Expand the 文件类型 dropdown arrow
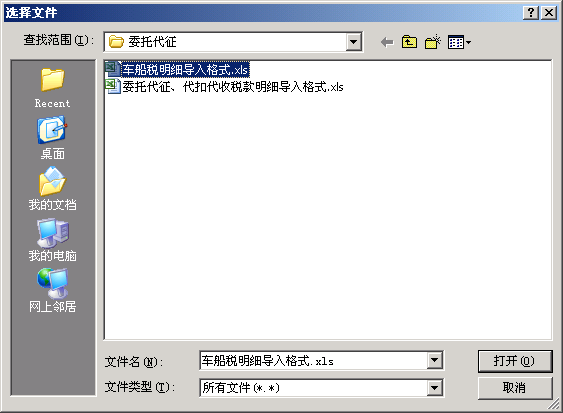Image resolution: width=563 pixels, height=413 pixels. click(x=434, y=388)
